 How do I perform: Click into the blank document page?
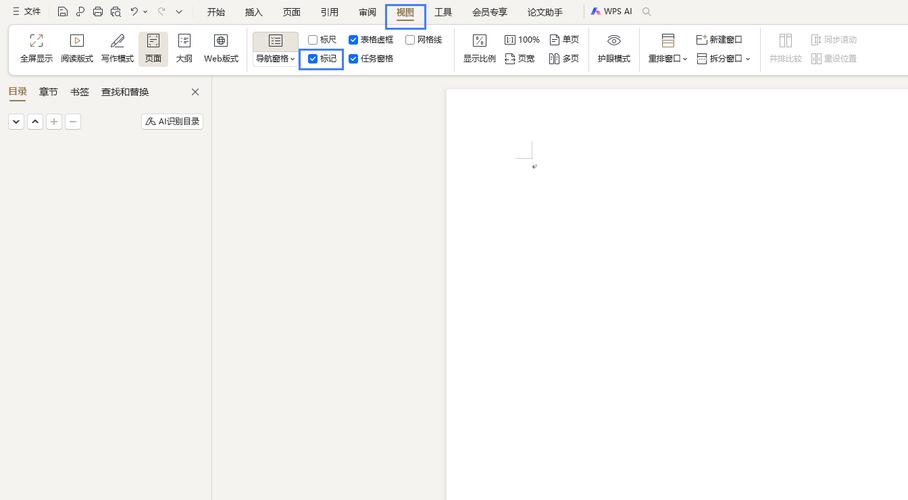(677, 294)
